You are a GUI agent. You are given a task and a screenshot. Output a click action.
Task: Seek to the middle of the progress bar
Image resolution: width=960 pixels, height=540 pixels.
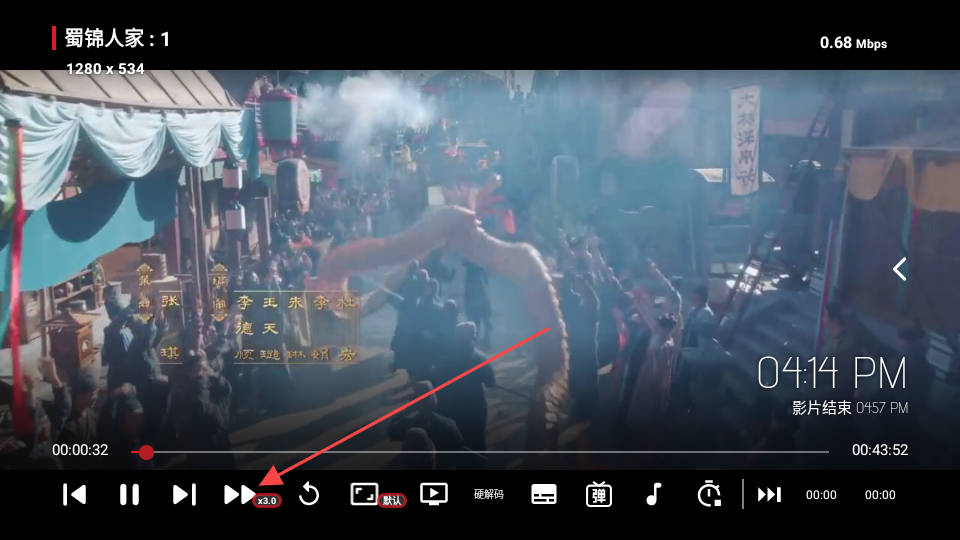coord(480,452)
